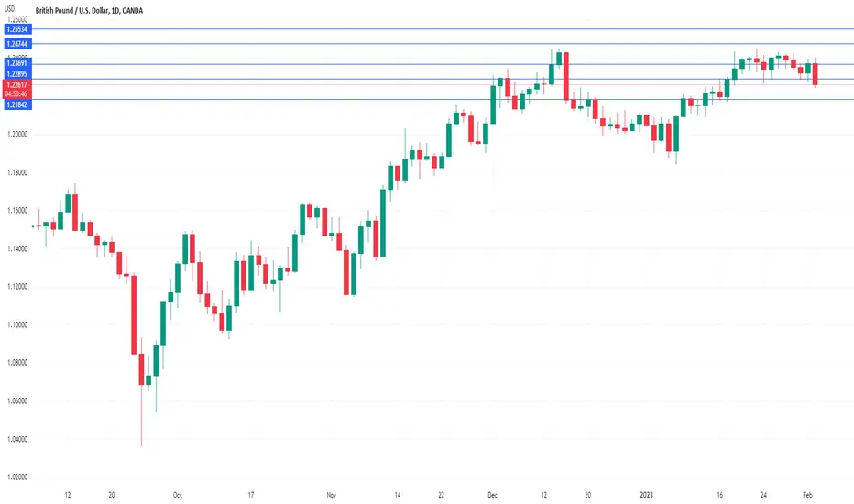Click the British Pound / U.S. Dollar chart title

[x=89, y=10]
